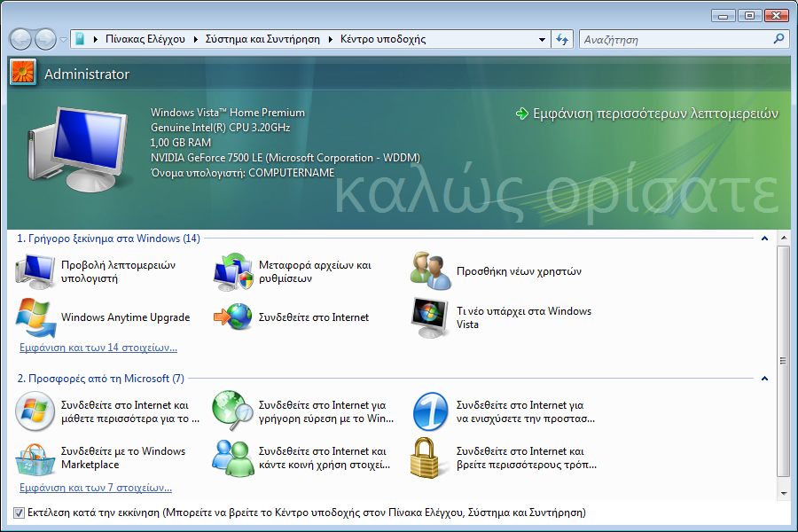Open the address bar history dropdown

coord(542,39)
